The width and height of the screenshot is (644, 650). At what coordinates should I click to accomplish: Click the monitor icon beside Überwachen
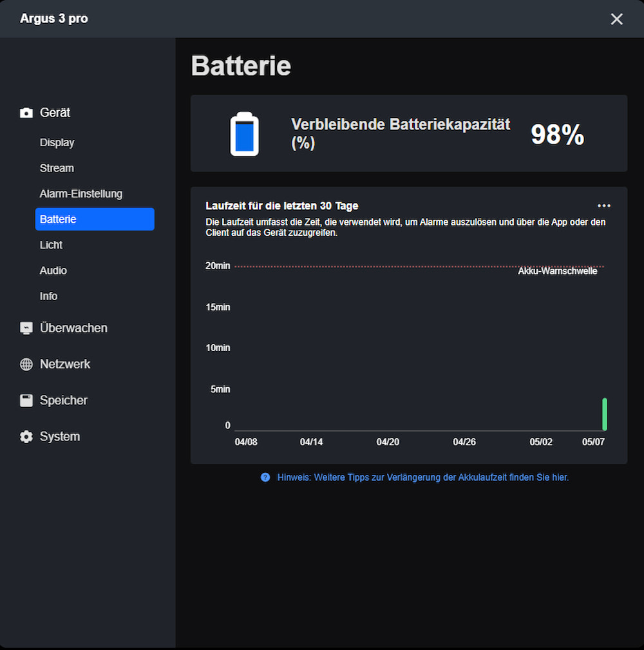pos(26,329)
